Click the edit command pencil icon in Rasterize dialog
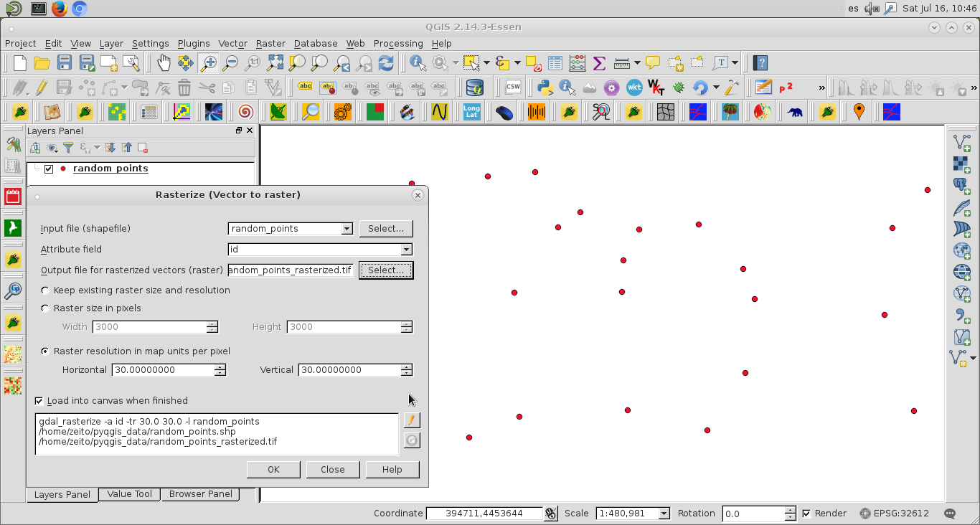 (412, 420)
